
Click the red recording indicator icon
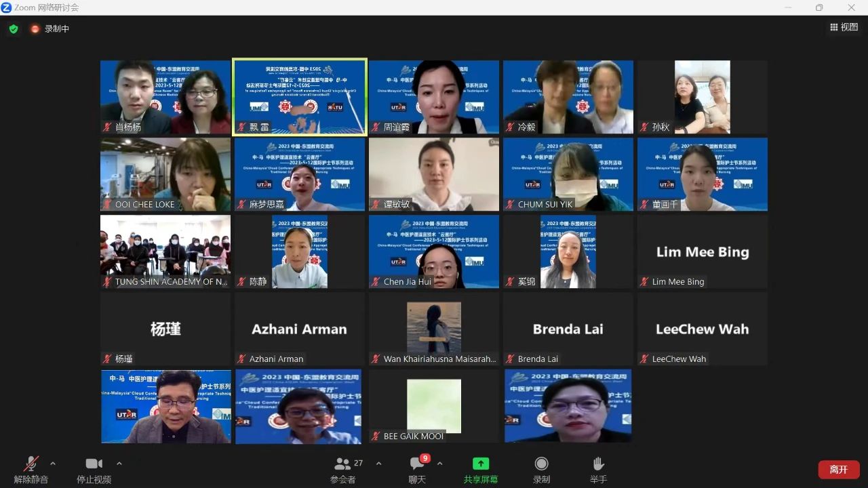pos(35,29)
